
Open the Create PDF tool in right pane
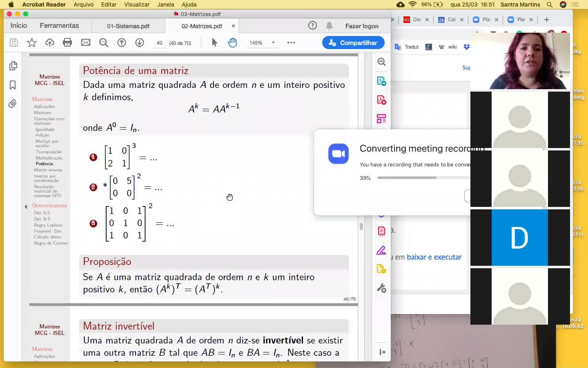point(381,100)
